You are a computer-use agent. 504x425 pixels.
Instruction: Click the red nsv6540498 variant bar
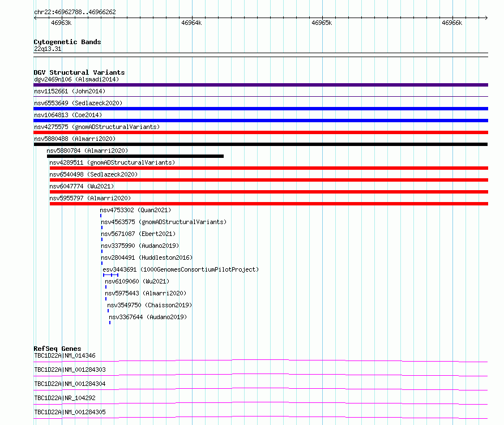(x=269, y=180)
